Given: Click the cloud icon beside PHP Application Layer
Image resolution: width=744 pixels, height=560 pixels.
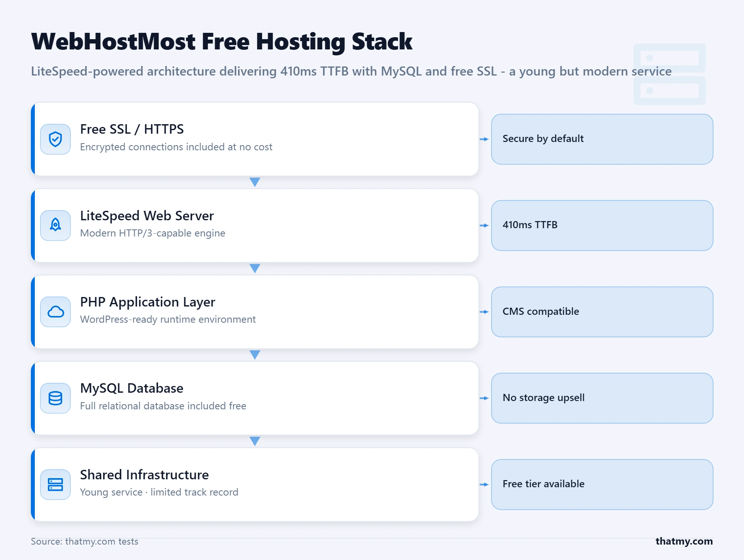Looking at the screenshot, I should click(x=55, y=312).
